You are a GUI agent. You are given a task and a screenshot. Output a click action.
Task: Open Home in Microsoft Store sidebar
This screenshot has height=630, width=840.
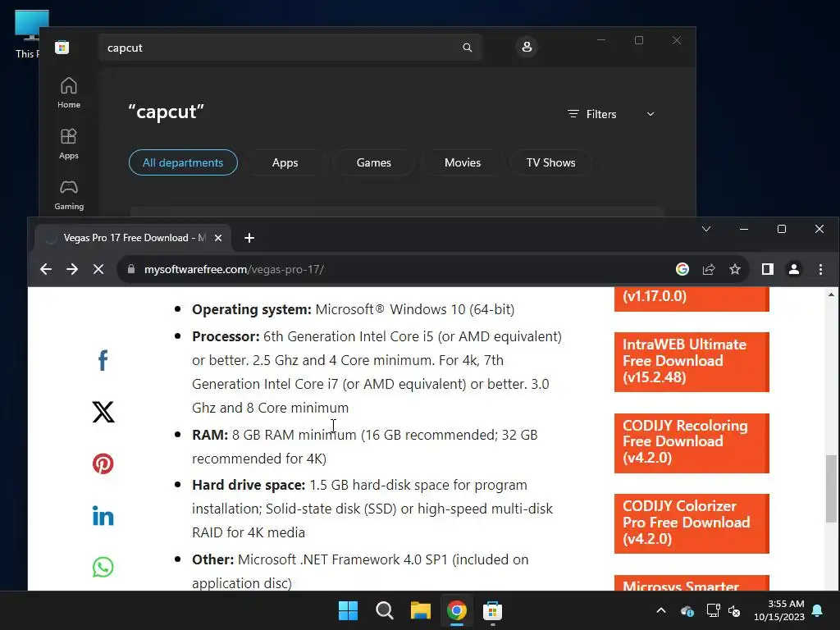[x=69, y=93]
